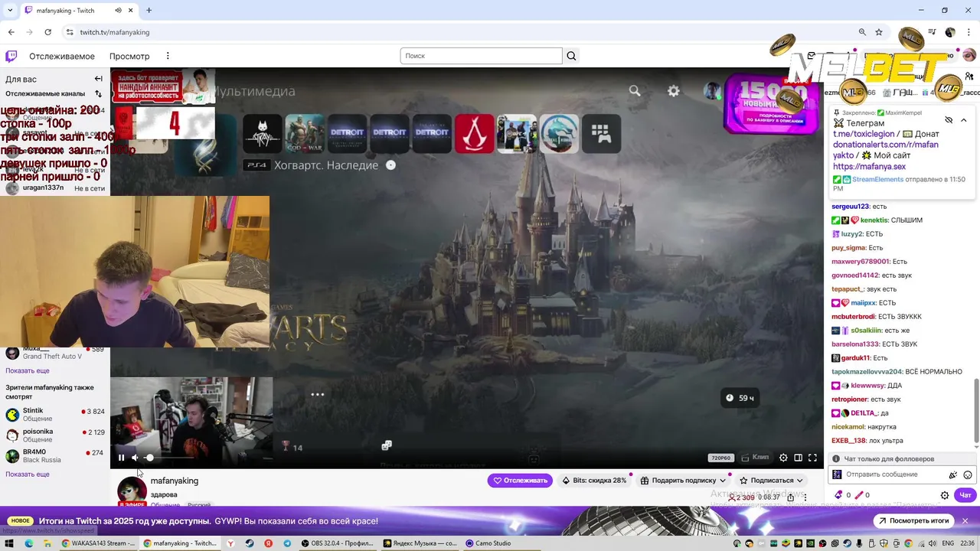Open Яндекс Музыка taskbar item
The image size is (980, 551).
[x=420, y=543]
